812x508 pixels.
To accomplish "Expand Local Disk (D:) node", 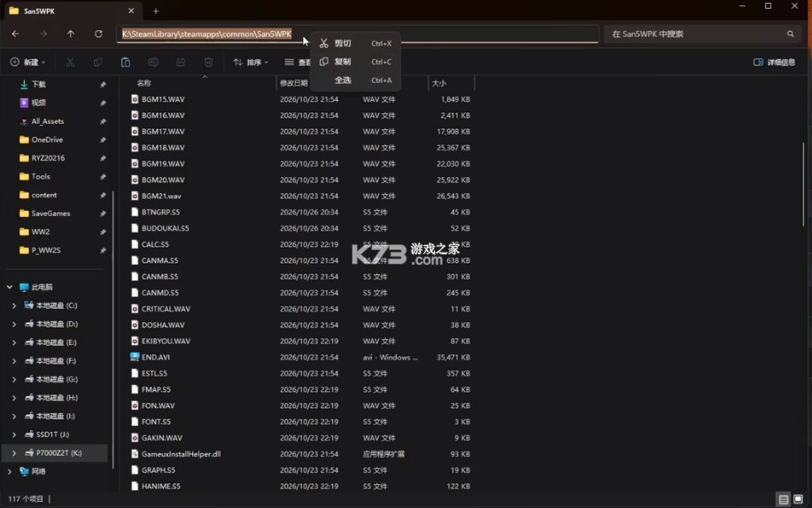I will point(14,324).
